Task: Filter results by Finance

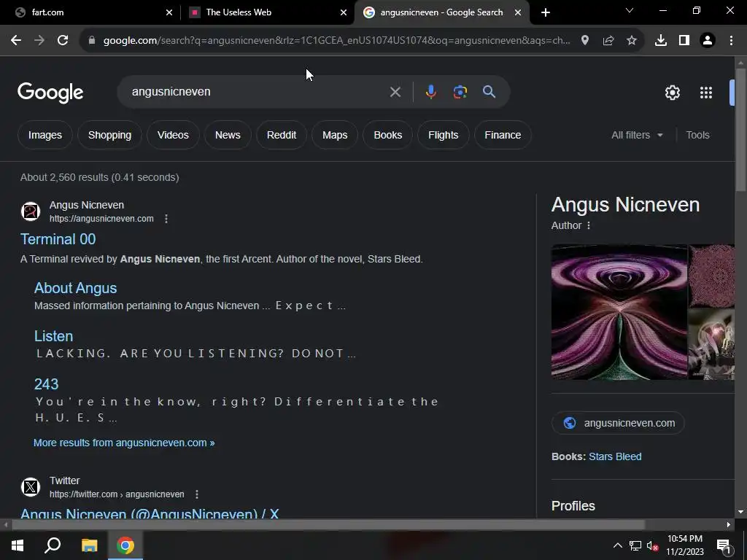Action: tap(503, 135)
